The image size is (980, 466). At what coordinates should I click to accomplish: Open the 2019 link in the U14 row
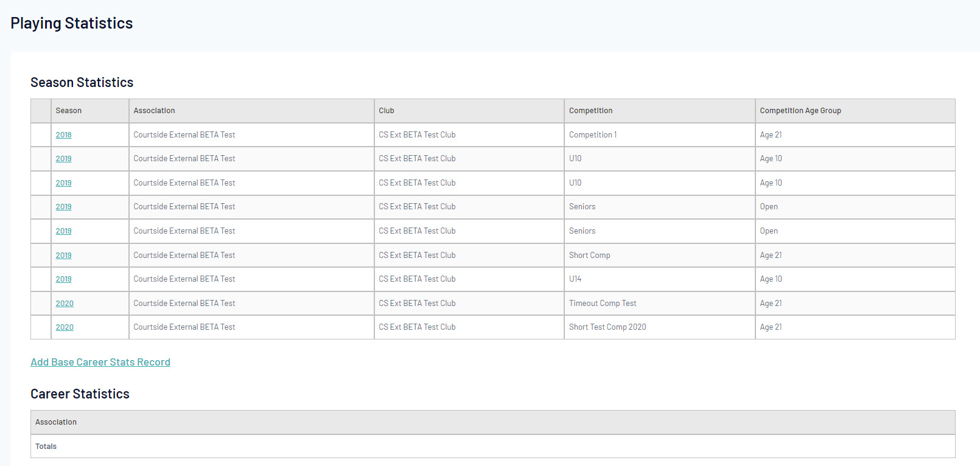(63, 279)
